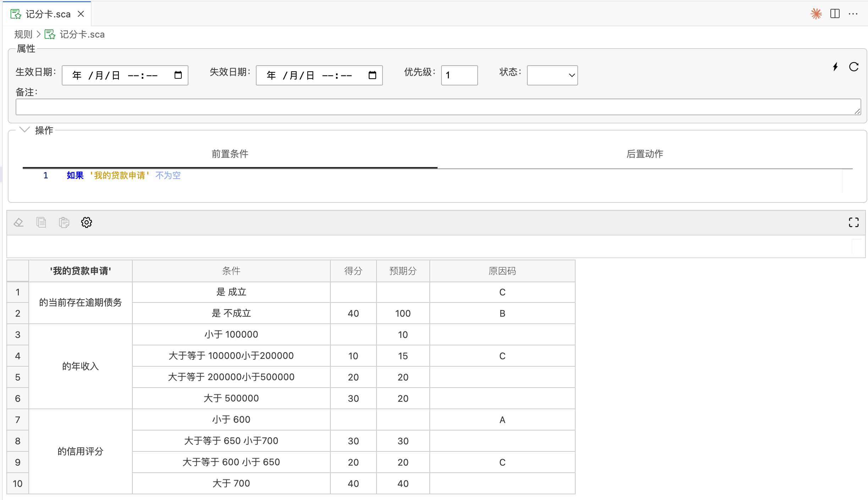868x500 pixels.
Task: Collapse the 操作 section chevron
Action: (24, 130)
